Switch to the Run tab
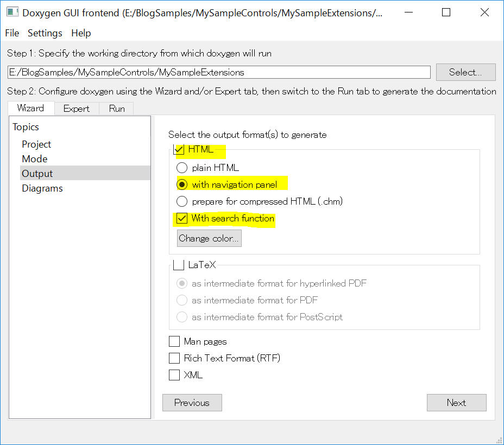 click(x=117, y=109)
